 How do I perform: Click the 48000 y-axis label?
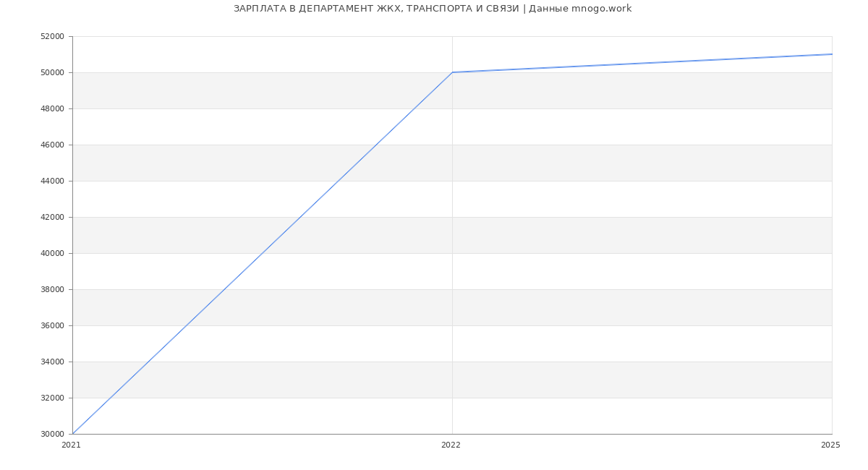[52, 108]
